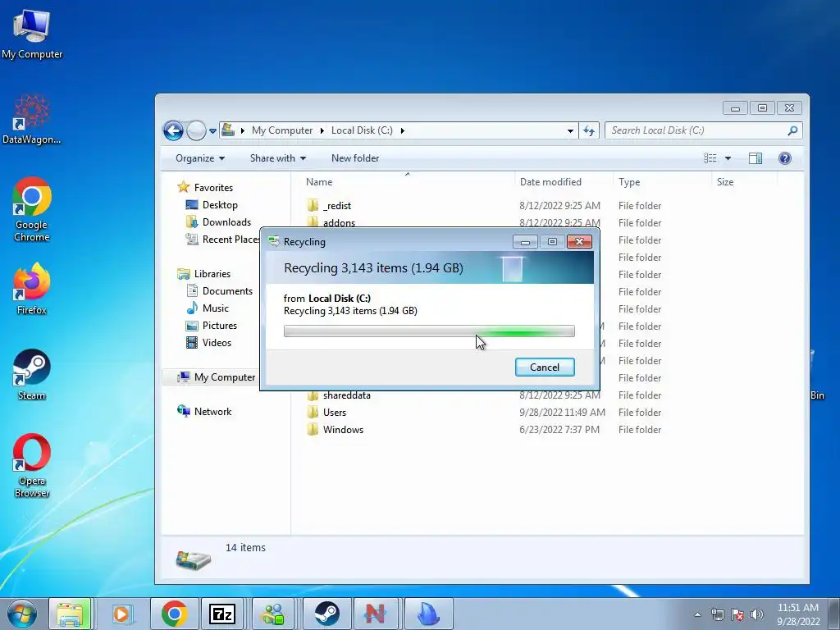This screenshot has width=840, height=630.
Task: Minimize the Recycling dialog
Action: (525, 242)
